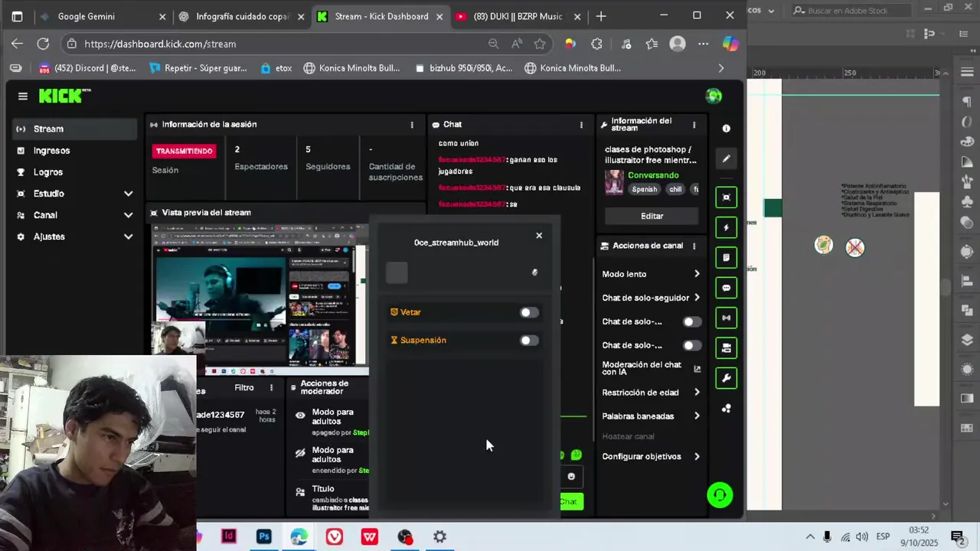This screenshot has width=980, height=551.
Task: Toggle the broadcast signal widget icon
Action: [x=726, y=318]
